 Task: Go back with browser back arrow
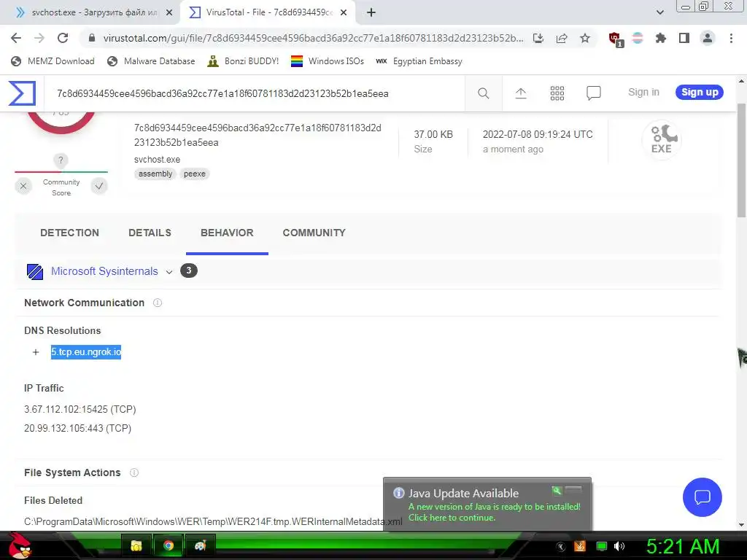(16, 38)
